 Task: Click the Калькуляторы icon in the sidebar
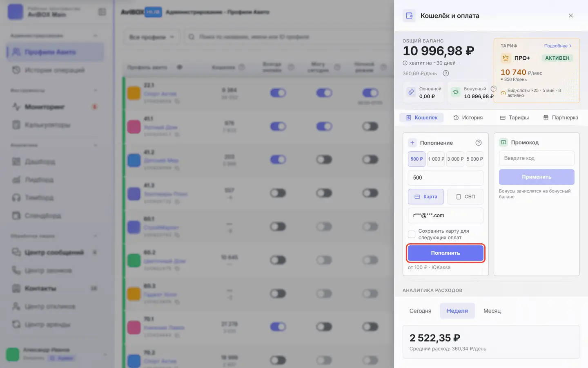[16, 125]
